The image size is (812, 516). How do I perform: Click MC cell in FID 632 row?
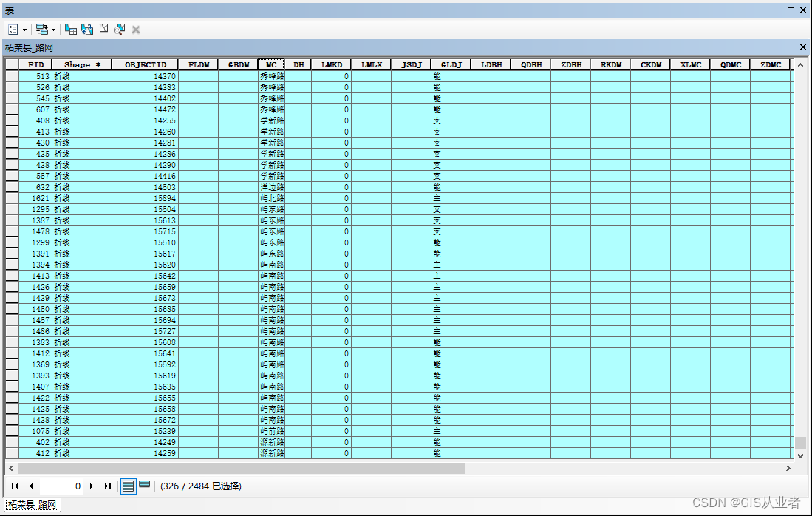[x=271, y=187]
